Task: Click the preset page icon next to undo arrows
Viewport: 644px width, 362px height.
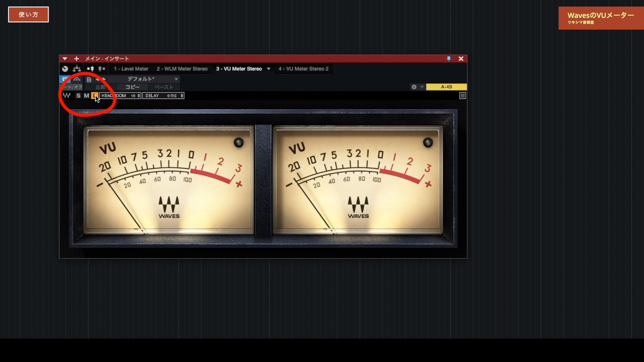Action: [89, 79]
